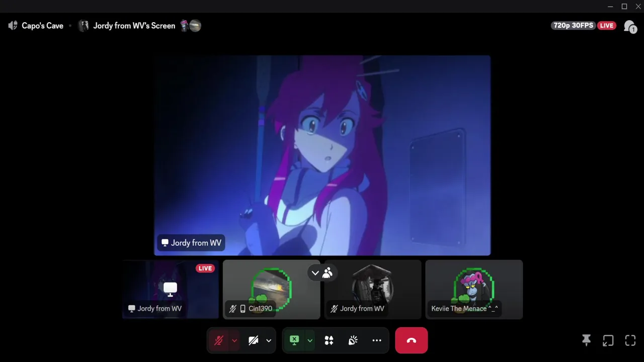Enter full screen mode
The image size is (644, 362).
pos(630,340)
